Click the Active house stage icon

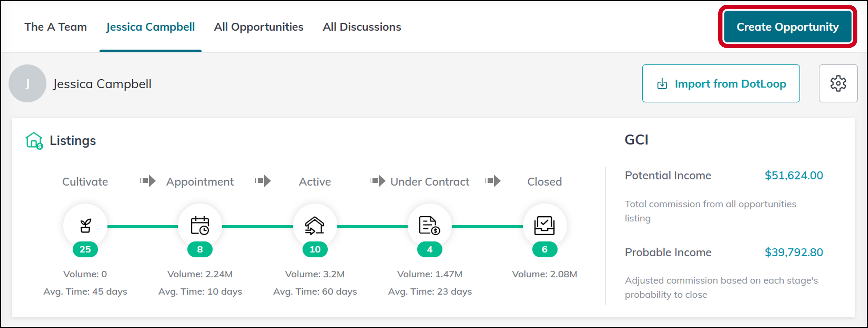coord(315,225)
